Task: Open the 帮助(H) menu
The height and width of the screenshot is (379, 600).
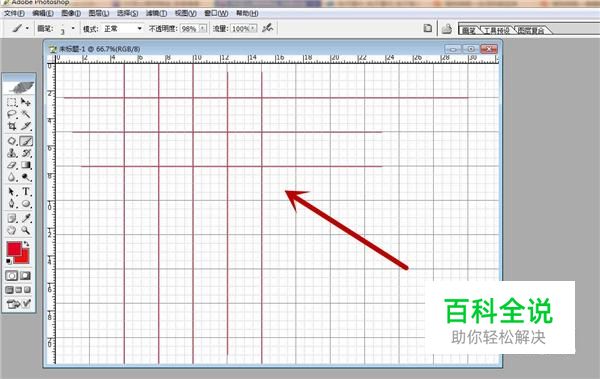Action: tap(247, 13)
